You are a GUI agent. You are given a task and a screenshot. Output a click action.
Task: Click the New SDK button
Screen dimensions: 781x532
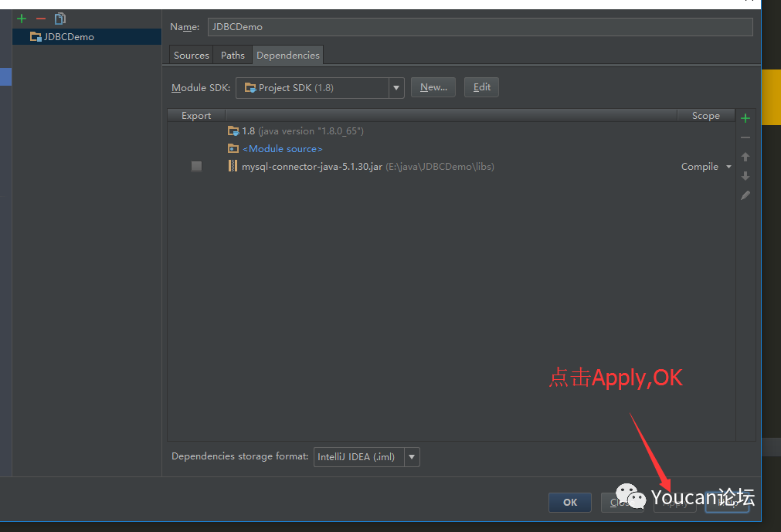point(433,86)
